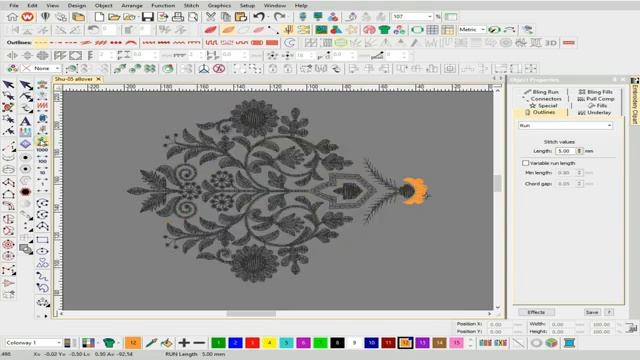Save the design with the floppy disk icon

coord(147,17)
